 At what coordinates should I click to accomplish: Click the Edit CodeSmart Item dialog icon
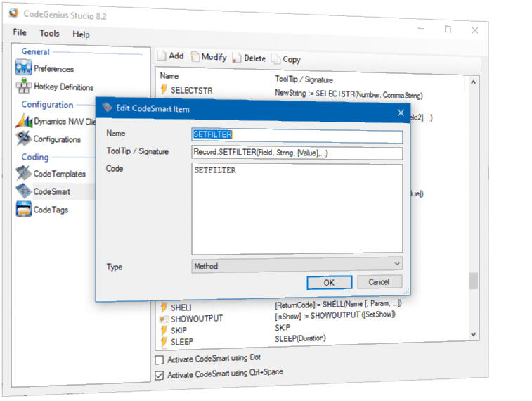pyautogui.click(x=108, y=108)
